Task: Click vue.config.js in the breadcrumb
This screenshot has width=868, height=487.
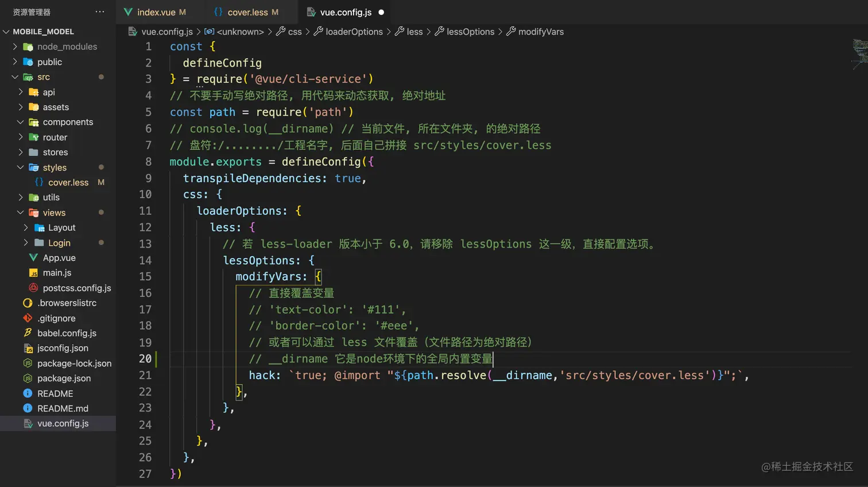Action: tap(166, 32)
